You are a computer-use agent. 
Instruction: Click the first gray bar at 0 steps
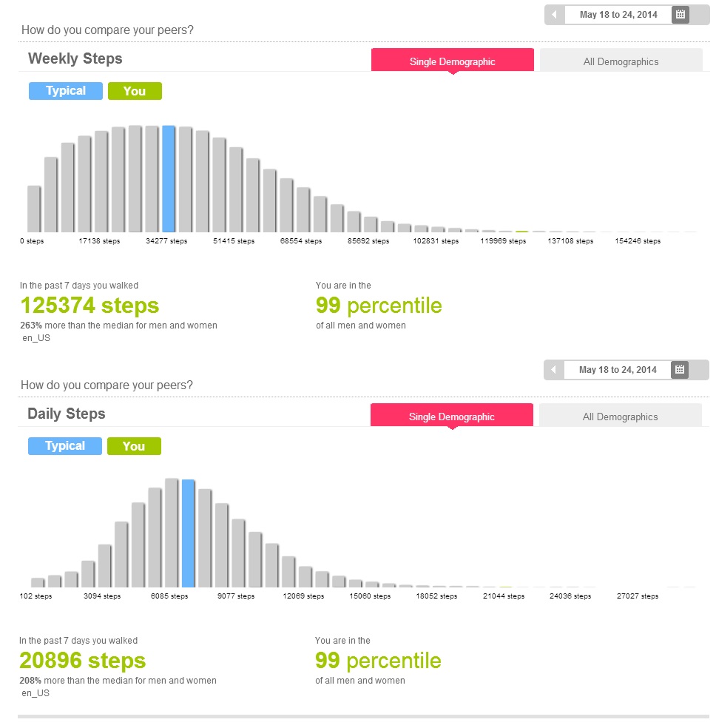tap(34, 209)
